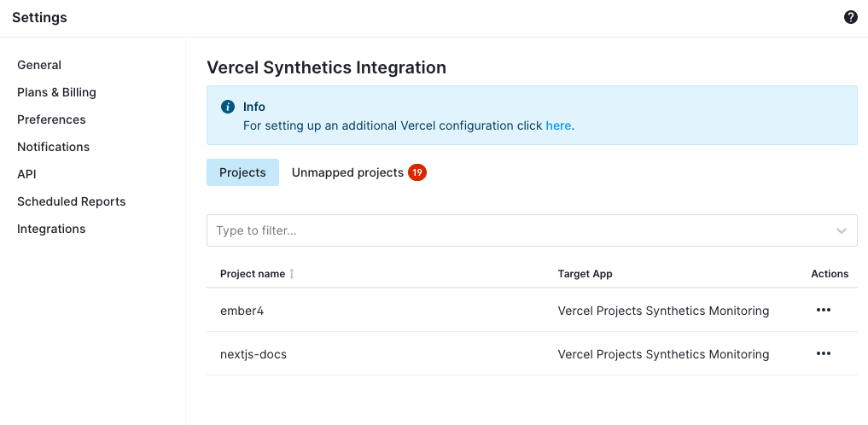The width and height of the screenshot is (868, 425).
Task: Select the ember4 project row
Action: point(532,311)
